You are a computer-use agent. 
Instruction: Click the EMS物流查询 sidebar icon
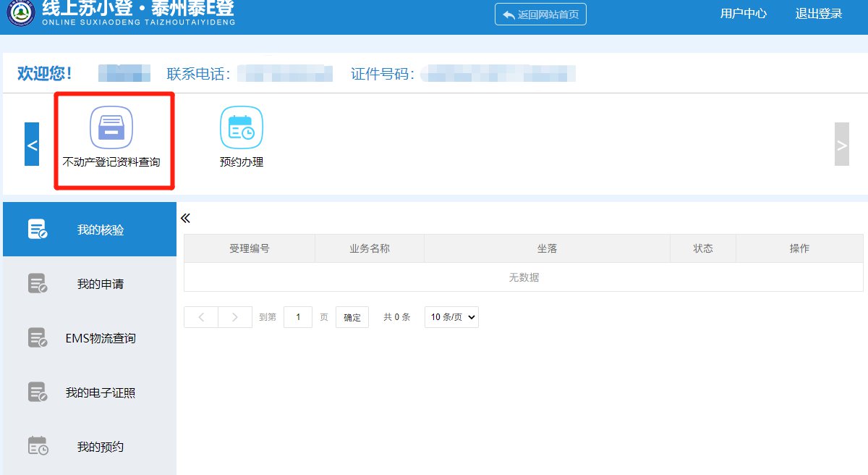point(38,338)
